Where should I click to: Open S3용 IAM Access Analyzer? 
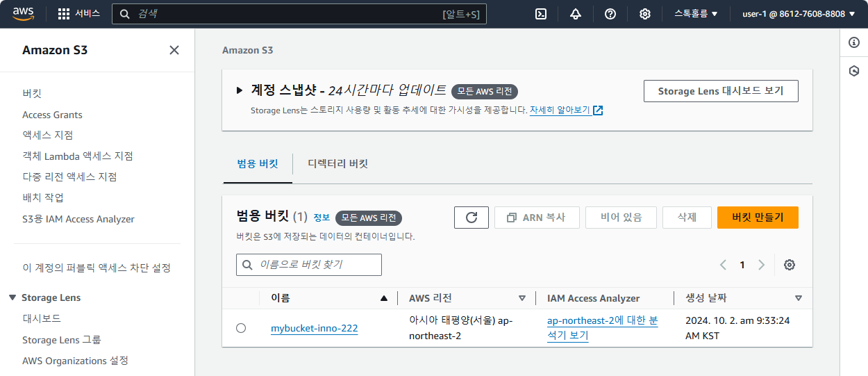[78, 219]
